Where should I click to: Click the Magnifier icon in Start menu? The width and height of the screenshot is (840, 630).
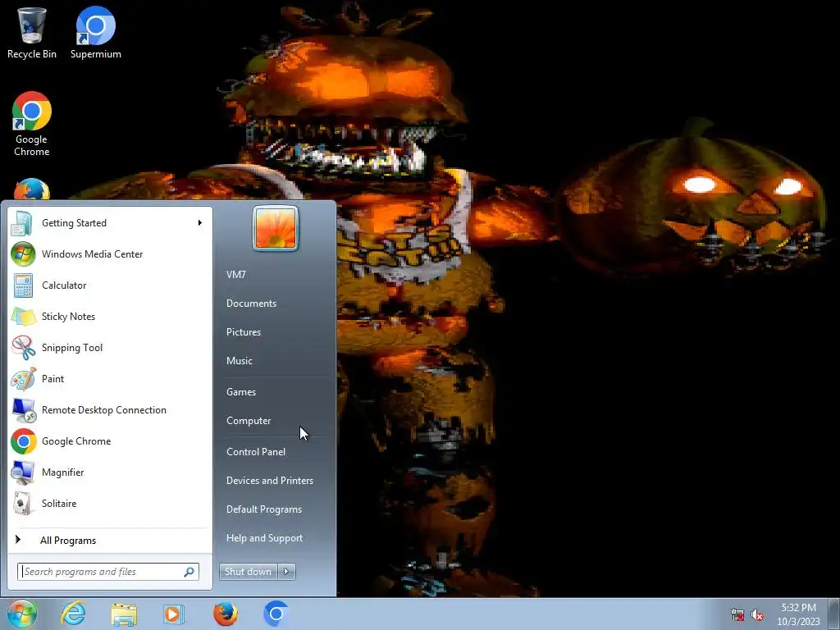tap(23, 472)
